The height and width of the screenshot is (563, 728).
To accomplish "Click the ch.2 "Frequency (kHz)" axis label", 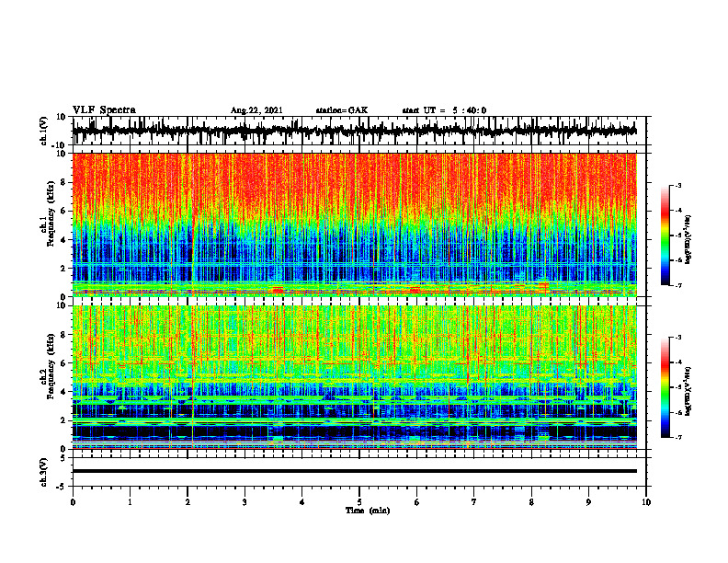I will (51, 366).
